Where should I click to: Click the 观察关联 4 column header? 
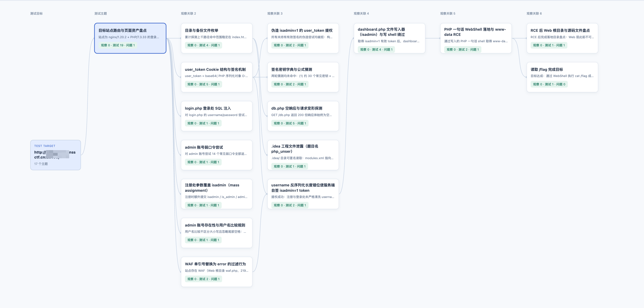tap(361, 14)
